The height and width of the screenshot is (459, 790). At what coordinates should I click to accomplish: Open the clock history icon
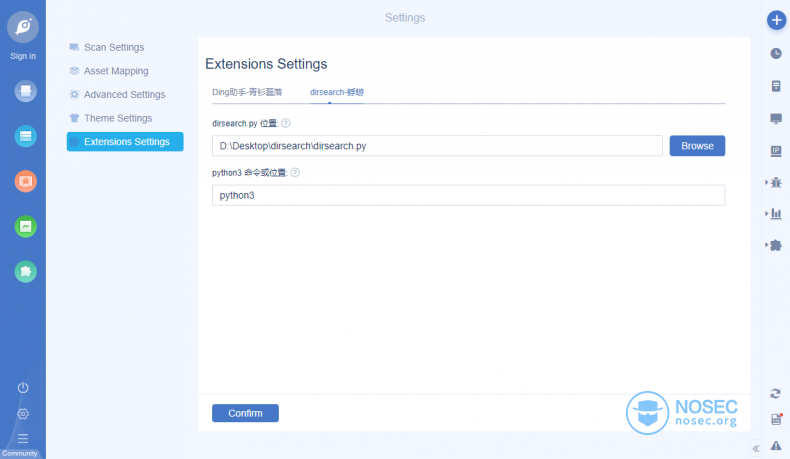coord(776,53)
